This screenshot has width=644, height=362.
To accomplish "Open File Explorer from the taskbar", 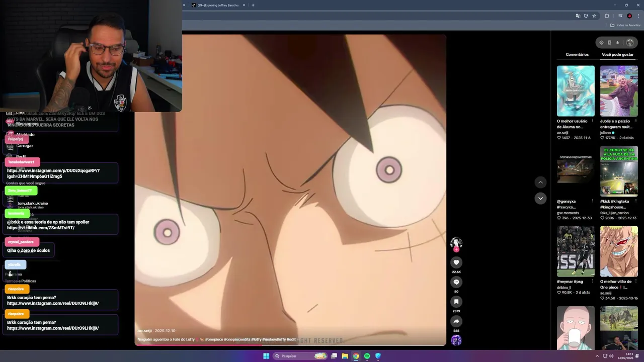I will pos(345,356).
